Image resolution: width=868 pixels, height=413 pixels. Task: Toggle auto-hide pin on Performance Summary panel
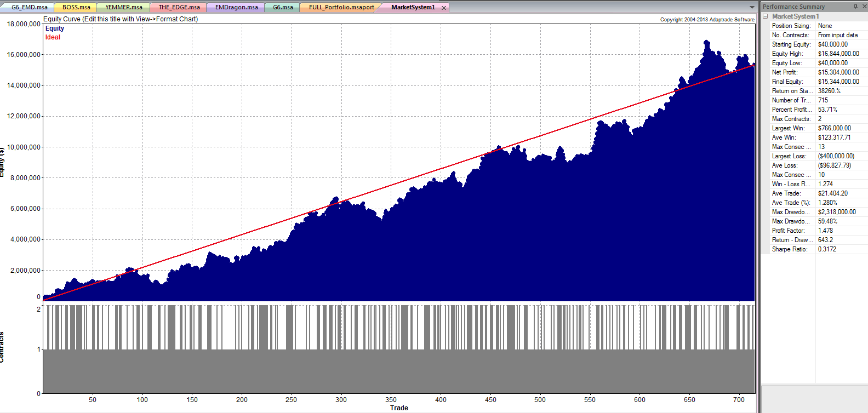(856, 7)
